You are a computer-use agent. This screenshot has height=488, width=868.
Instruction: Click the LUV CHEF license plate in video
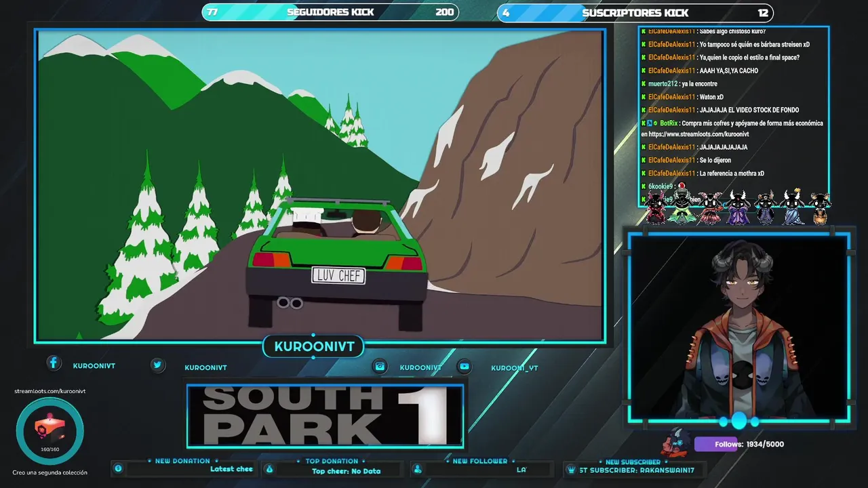tap(338, 275)
